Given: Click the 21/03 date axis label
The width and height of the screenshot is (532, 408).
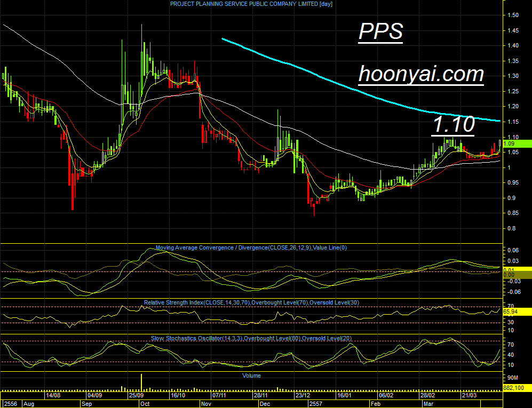Looking at the screenshot, I should [x=469, y=395].
